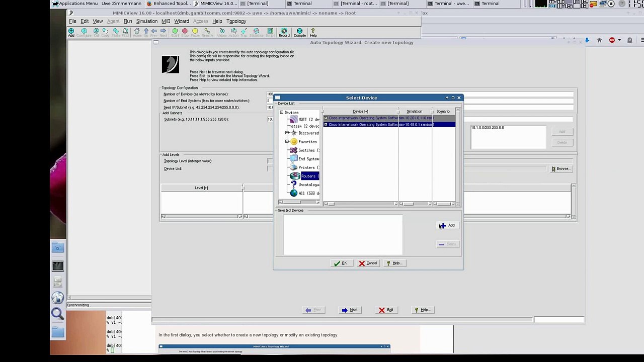Cancel the Select Device dialog

click(368, 263)
